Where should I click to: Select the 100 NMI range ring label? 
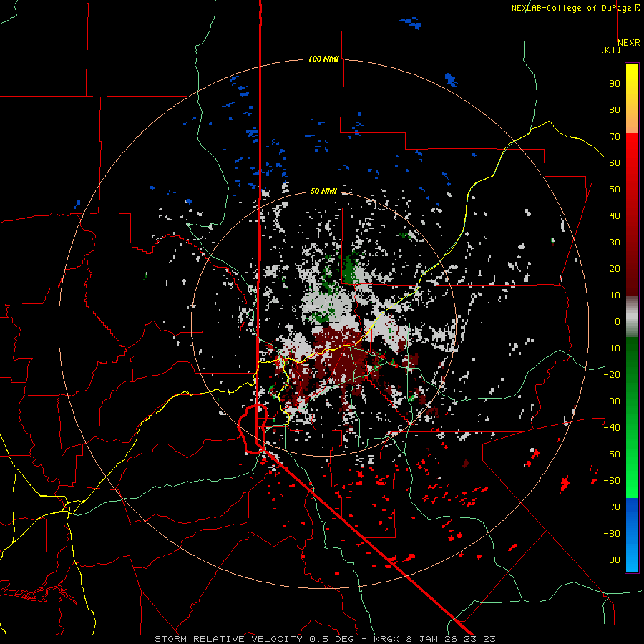click(323, 59)
